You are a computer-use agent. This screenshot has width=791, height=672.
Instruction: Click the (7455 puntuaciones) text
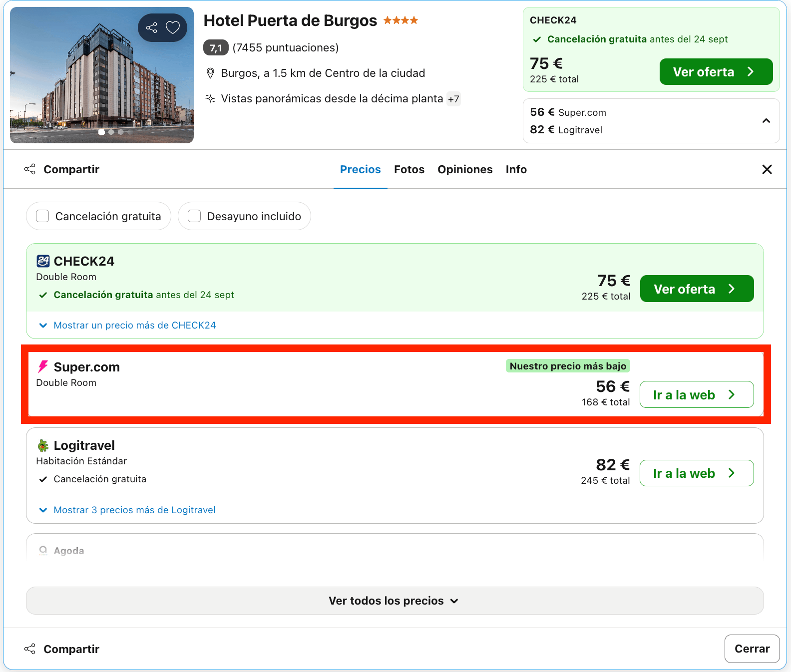coord(286,47)
